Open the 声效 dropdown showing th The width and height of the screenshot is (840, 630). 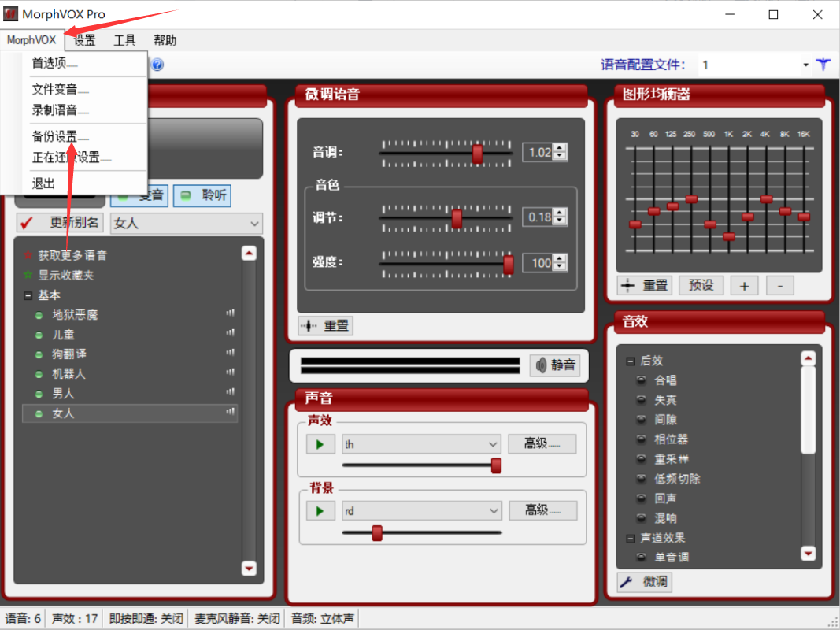(x=422, y=444)
